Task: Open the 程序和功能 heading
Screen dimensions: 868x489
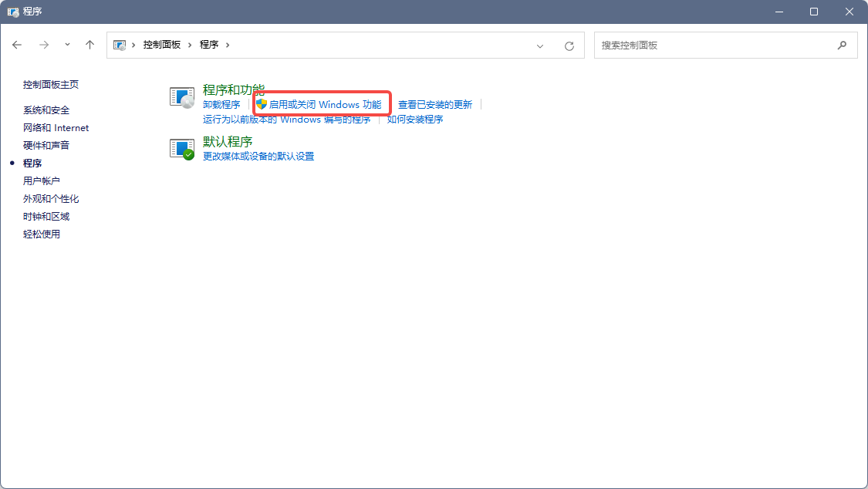Action: [x=234, y=89]
